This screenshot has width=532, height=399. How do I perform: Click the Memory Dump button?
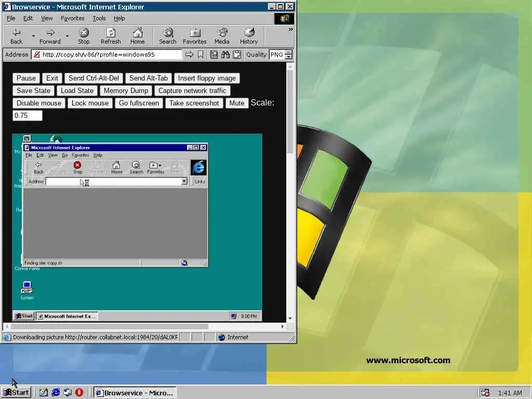coord(126,90)
